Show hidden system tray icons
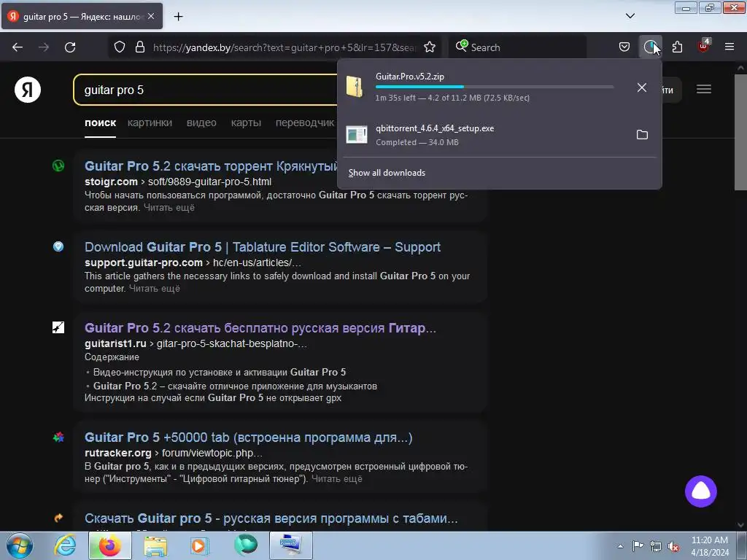 pyautogui.click(x=620, y=546)
